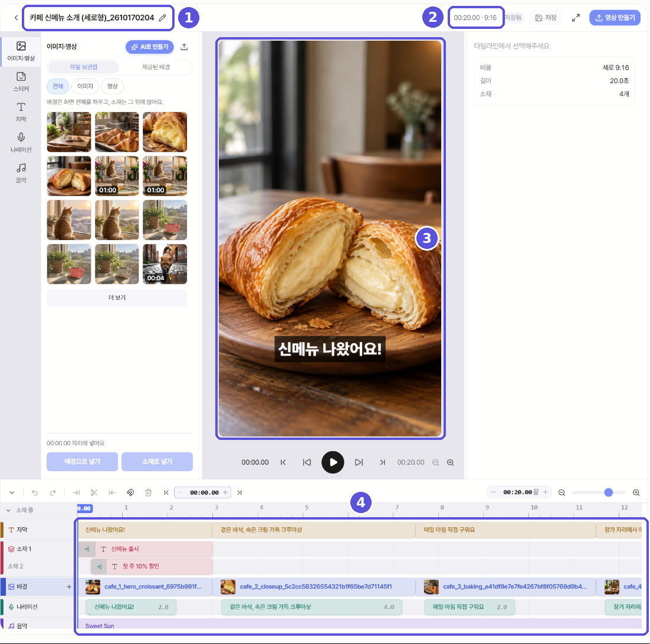
Task: Zoom in the preview with magnifier plus
Action: 450,462
